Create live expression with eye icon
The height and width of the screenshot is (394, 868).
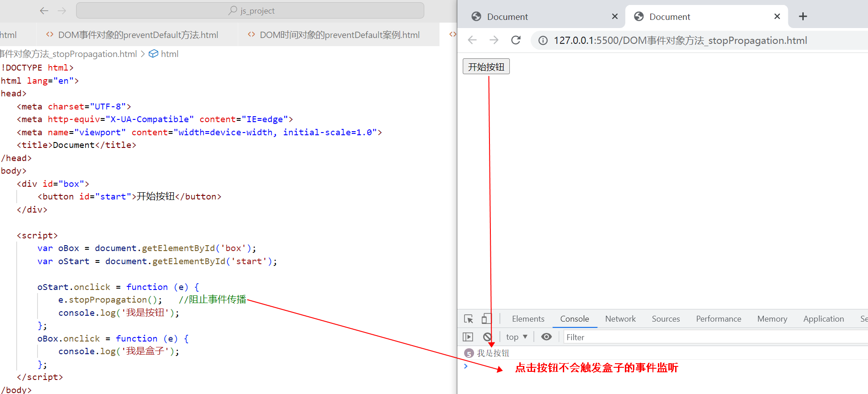[547, 337]
